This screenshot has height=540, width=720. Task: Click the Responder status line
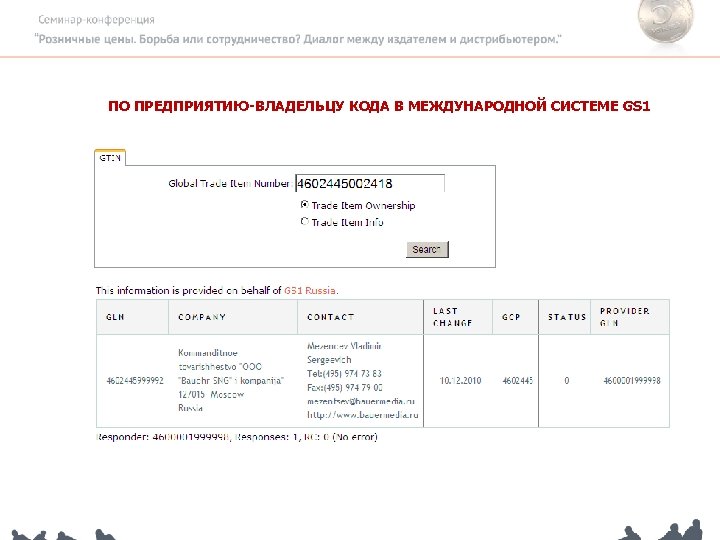[236, 437]
